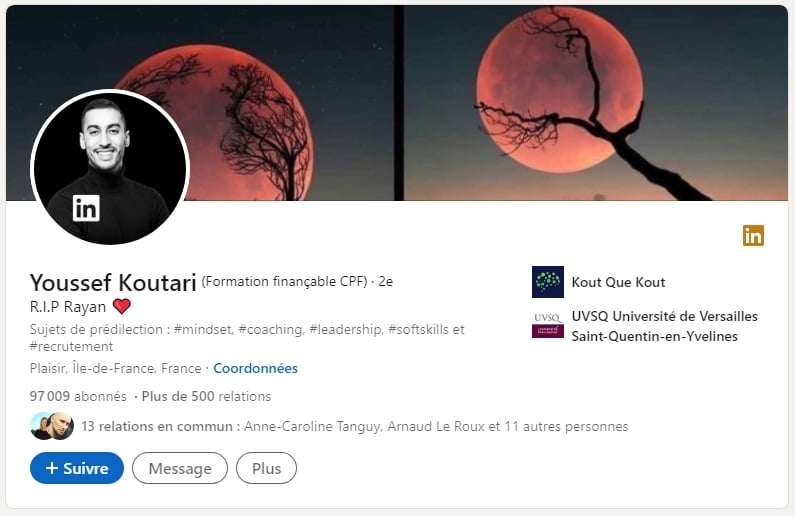Open the Kout Que Kout company logo
The height and width of the screenshot is (516, 795).
(x=548, y=282)
